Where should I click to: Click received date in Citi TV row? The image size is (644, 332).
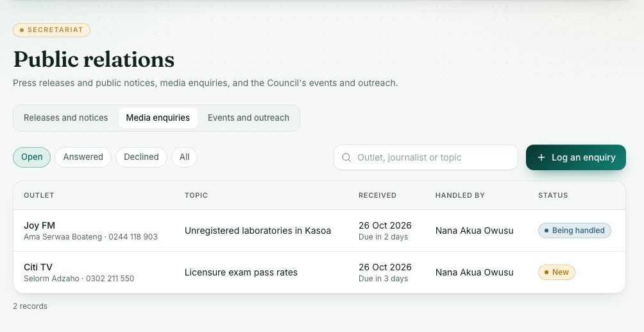[385, 267]
